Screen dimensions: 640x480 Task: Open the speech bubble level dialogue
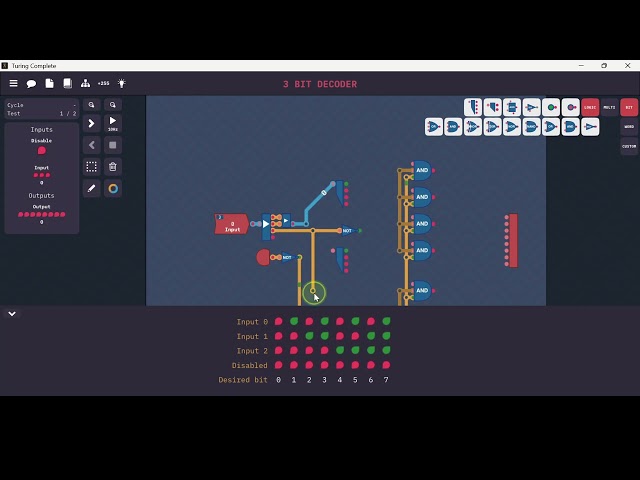[31, 84]
